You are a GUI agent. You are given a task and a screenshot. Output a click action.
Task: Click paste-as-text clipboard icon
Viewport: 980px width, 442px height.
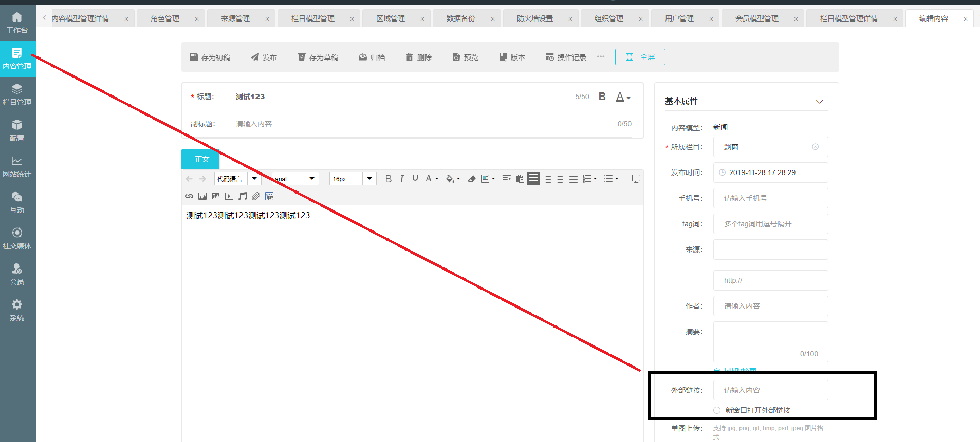point(520,179)
